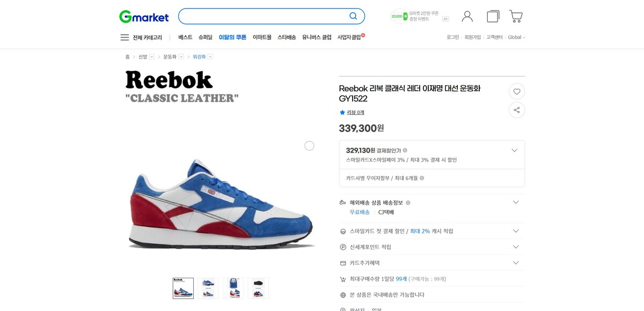Open recently viewed items icon
Viewport: 644px width, 311px height.
493,16
